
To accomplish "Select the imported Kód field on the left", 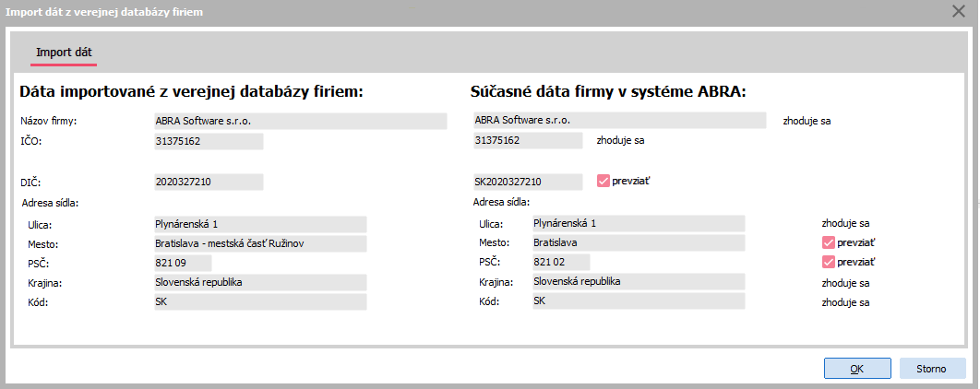I will (x=260, y=301).
